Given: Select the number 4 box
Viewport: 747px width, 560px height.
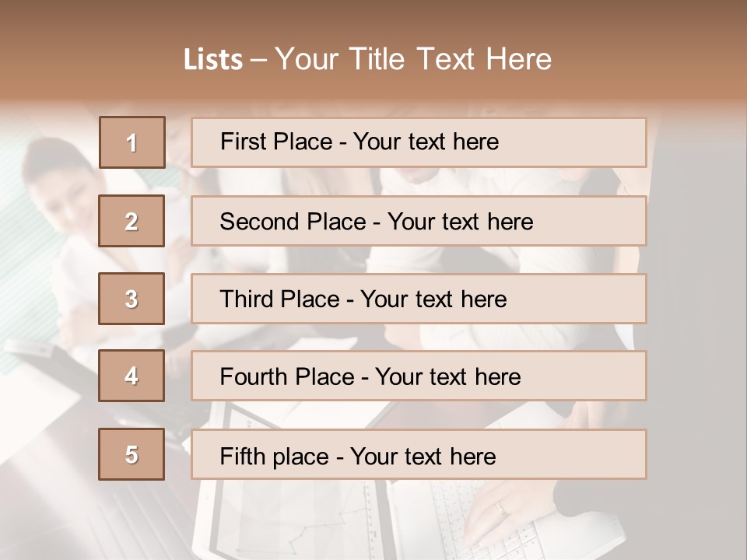Looking at the screenshot, I should tap(132, 376).
